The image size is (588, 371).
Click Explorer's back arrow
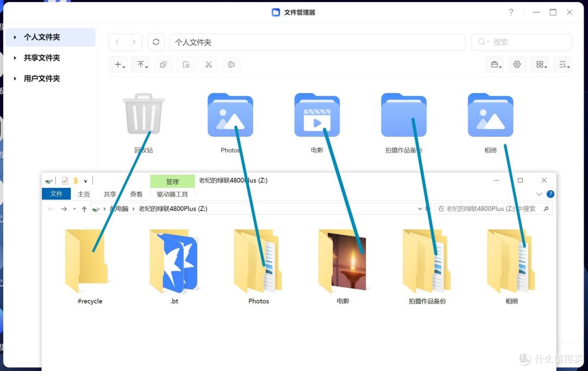[51, 209]
